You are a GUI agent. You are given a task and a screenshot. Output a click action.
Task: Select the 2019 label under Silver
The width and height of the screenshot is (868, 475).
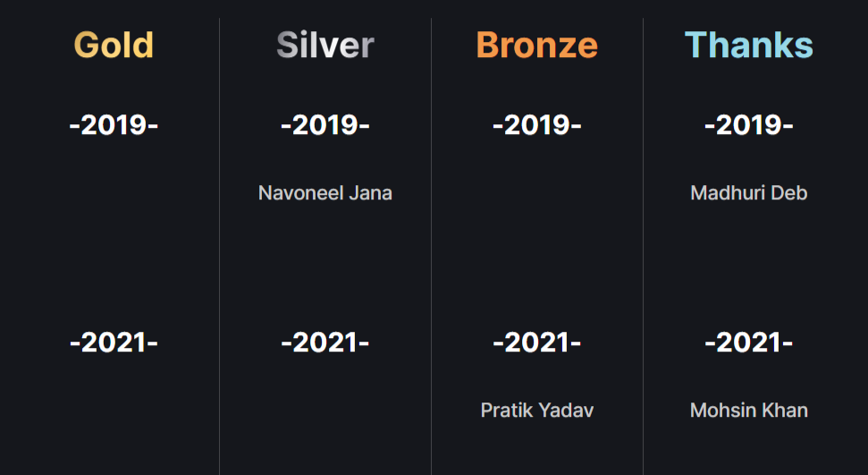click(x=325, y=125)
